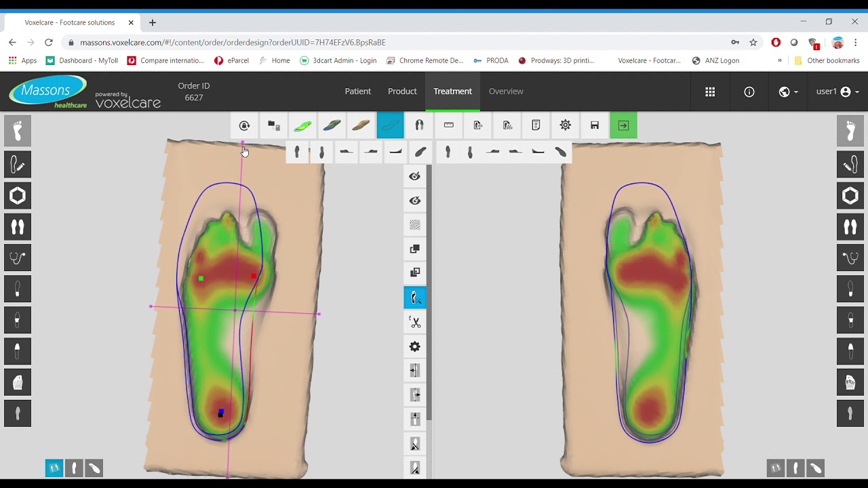Open a new browser tab
868x488 pixels.
[153, 22]
